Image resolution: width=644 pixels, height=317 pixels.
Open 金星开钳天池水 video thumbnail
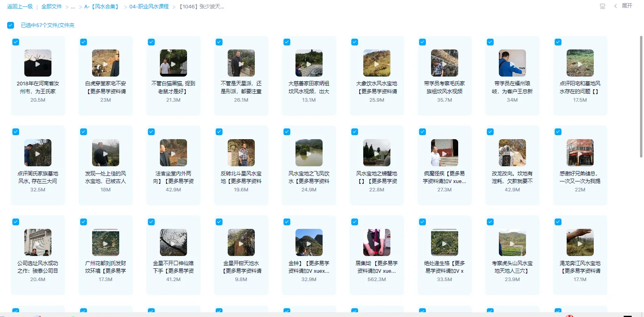[241, 242]
